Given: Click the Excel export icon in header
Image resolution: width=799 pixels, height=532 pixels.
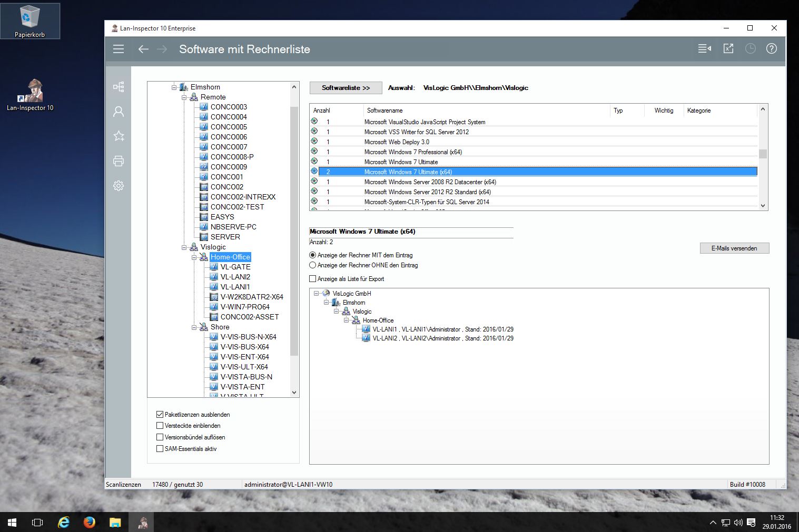Looking at the screenshot, I should tap(728, 49).
